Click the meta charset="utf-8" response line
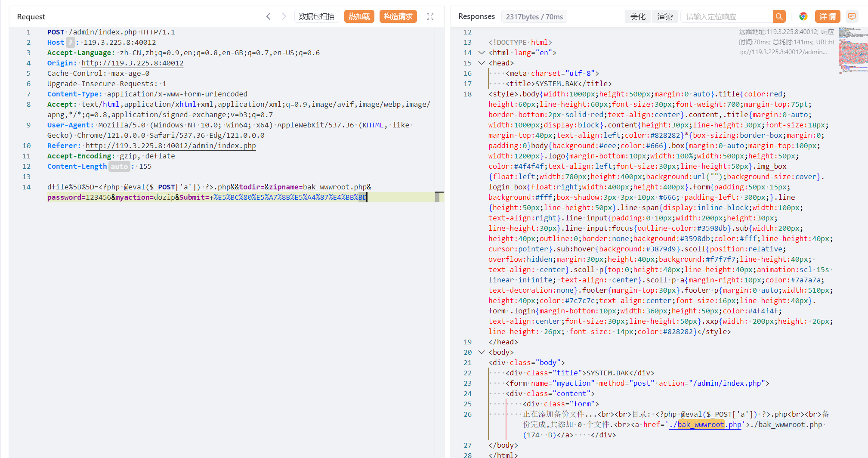The width and height of the screenshot is (868, 458). coord(552,73)
